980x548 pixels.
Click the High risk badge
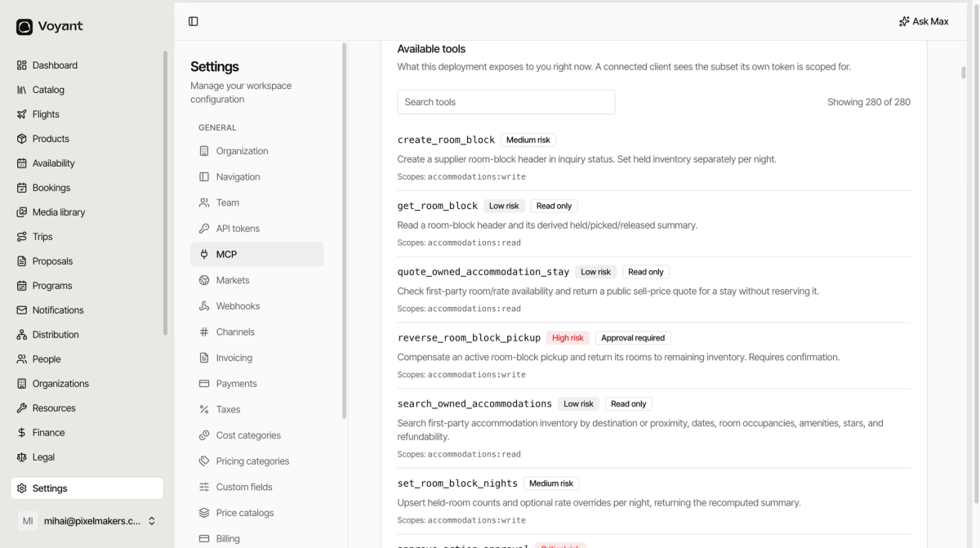pyautogui.click(x=568, y=338)
